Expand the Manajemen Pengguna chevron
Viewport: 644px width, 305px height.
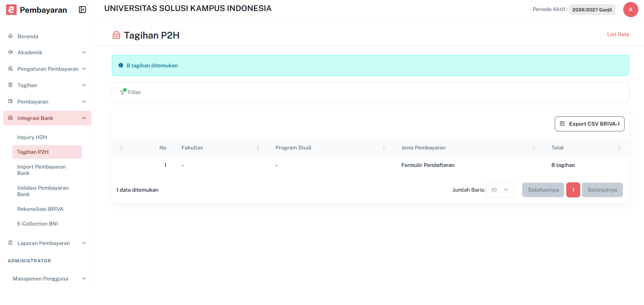[84, 279]
